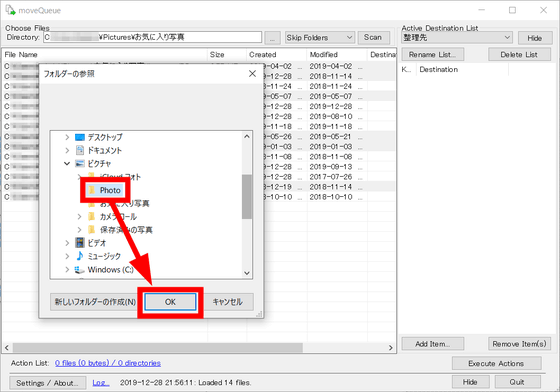Click the Quit button
The image size is (560, 392).
coord(517,382)
